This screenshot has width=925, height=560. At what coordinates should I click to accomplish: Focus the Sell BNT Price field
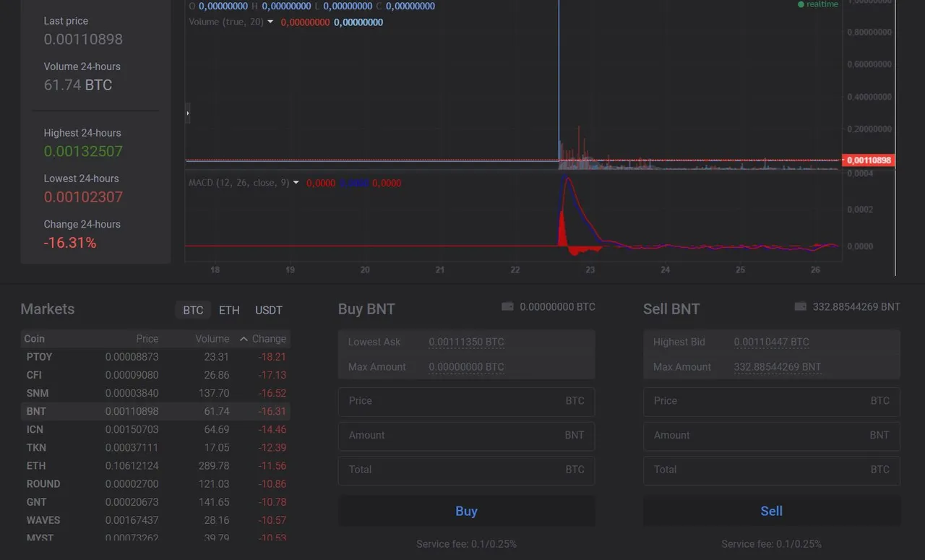point(772,401)
